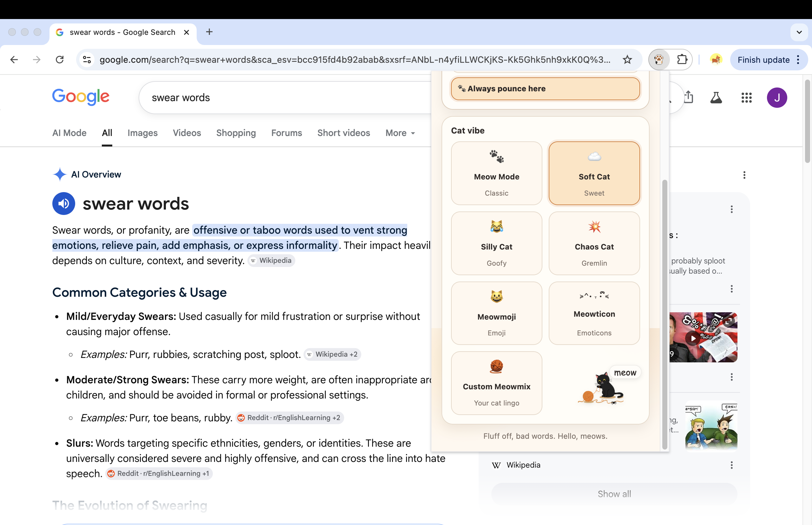Click the Finish update button
This screenshot has width=812, height=525.
[763, 60]
